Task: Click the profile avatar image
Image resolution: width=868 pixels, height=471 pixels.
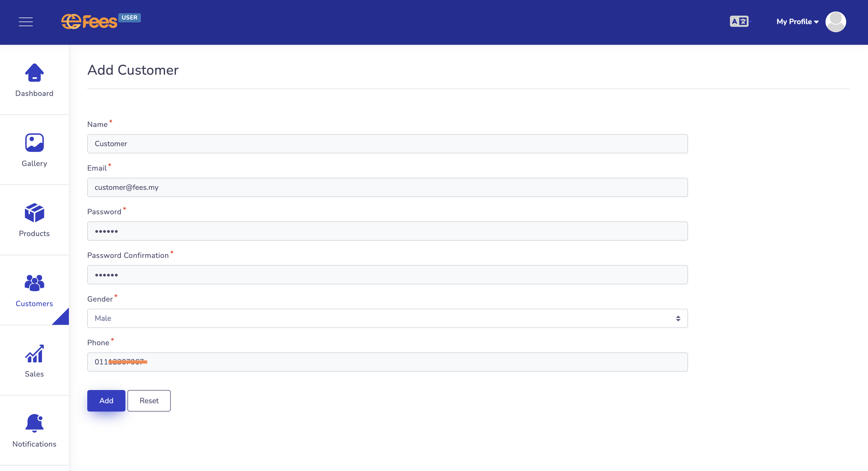Action: point(834,22)
